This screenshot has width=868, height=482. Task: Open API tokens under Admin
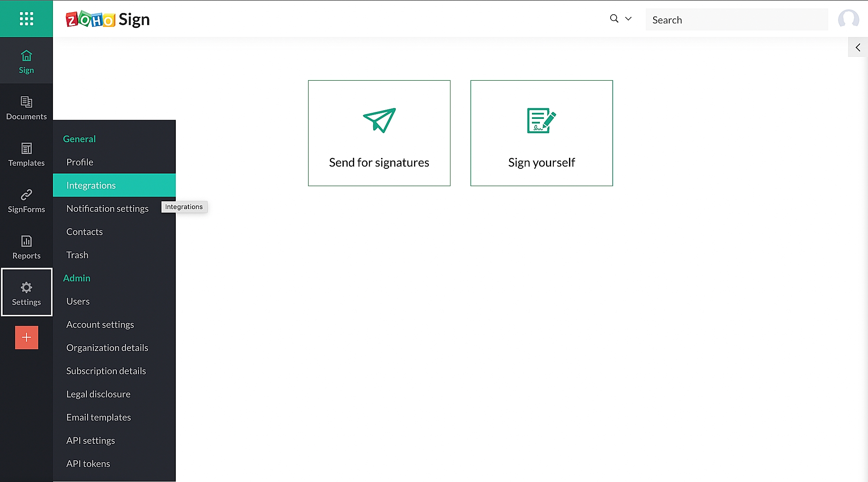[88, 464]
